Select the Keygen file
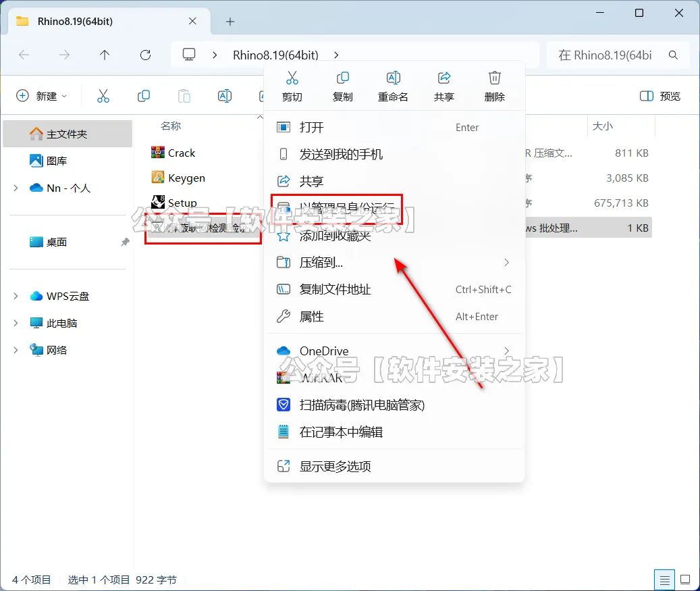Image resolution: width=700 pixels, height=591 pixels. [x=178, y=178]
